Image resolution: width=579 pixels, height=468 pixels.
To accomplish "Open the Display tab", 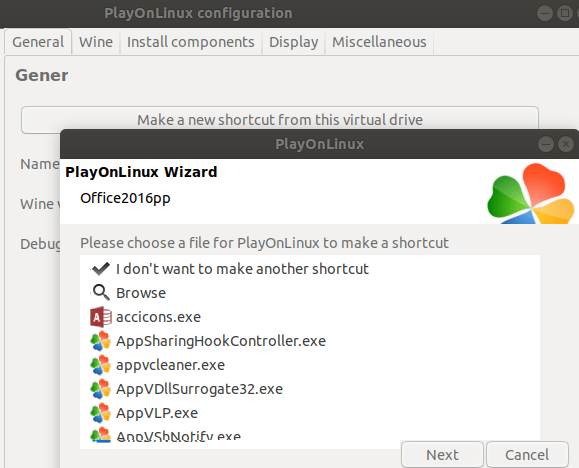I will 294,42.
